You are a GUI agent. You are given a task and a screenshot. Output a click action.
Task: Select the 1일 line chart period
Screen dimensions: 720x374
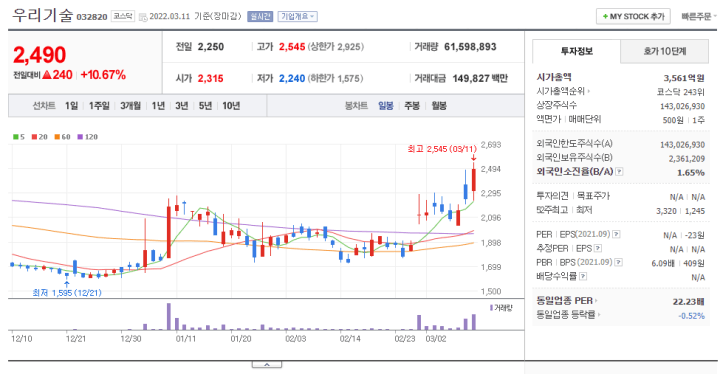(71, 106)
